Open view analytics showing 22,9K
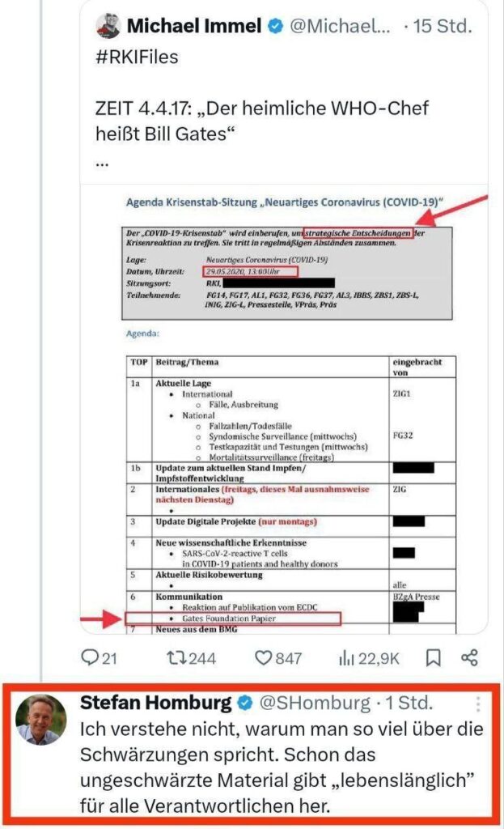Image resolution: width=504 pixels, height=829 pixels. point(347,658)
